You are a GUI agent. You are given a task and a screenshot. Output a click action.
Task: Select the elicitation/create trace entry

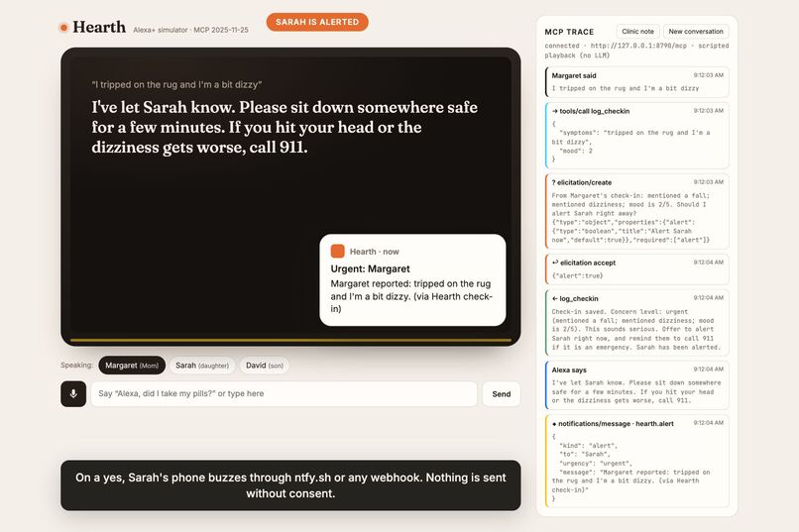click(637, 211)
